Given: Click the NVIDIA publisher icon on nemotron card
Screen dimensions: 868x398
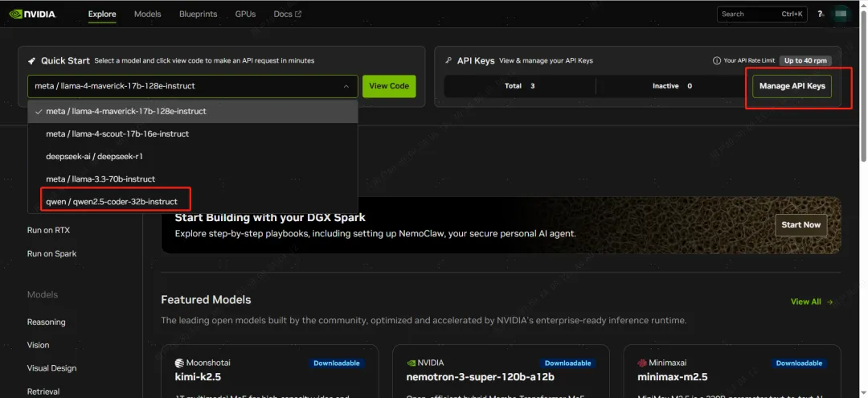Looking at the screenshot, I should pyautogui.click(x=411, y=363).
